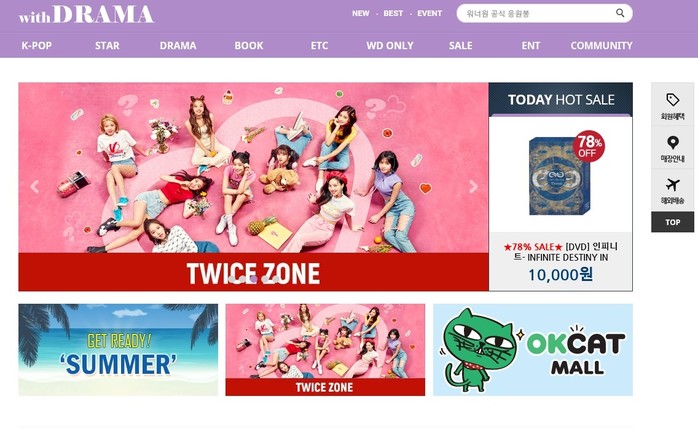Click the BEST link in header
This screenshot has width=698, height=431.
click(393, 13)
